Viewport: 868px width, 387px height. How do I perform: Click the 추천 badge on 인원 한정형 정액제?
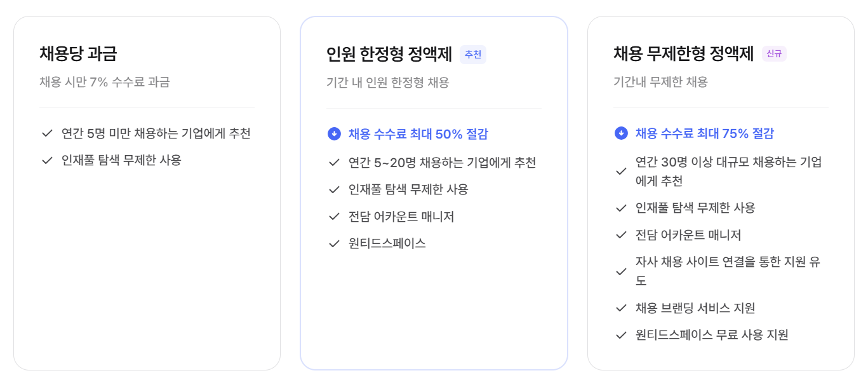click(x=473, y=55)
